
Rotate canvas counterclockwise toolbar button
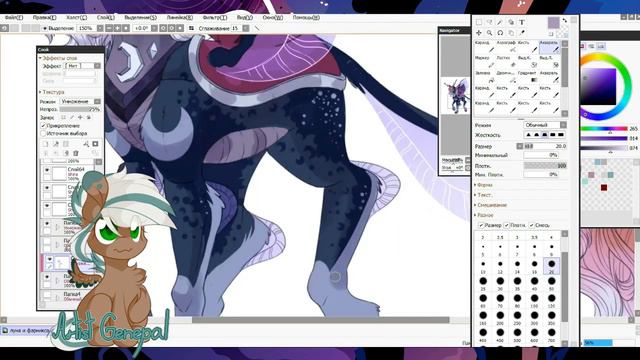tap(163, 28)
